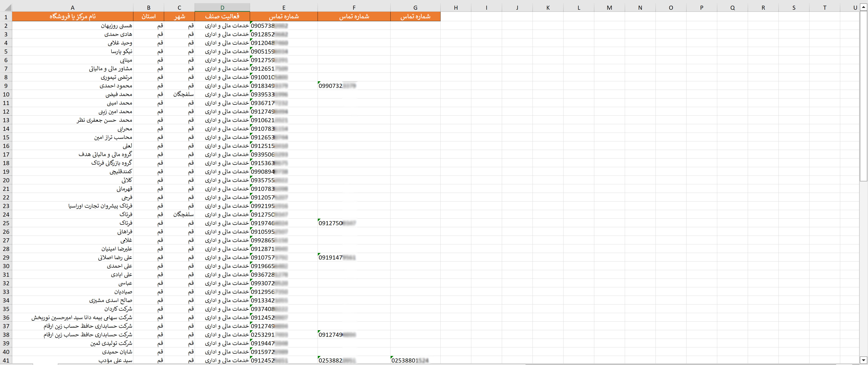Select phone cell starting 0253880 in column G

click(x=415, y=360)
